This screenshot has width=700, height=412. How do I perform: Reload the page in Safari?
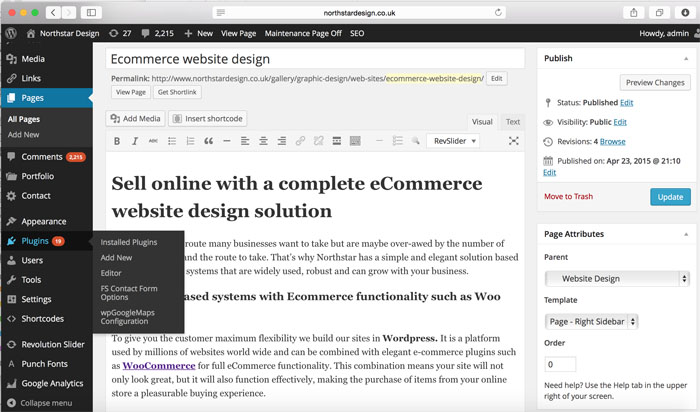[498, 12]
